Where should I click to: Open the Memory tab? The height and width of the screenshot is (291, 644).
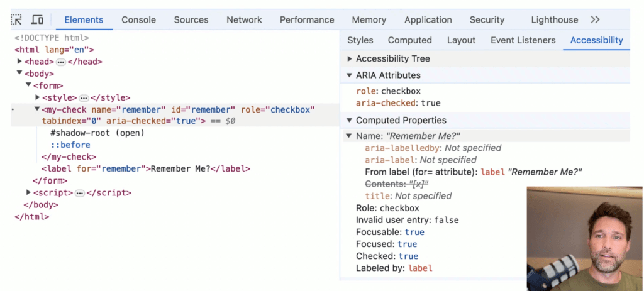[x=369, y=19]
